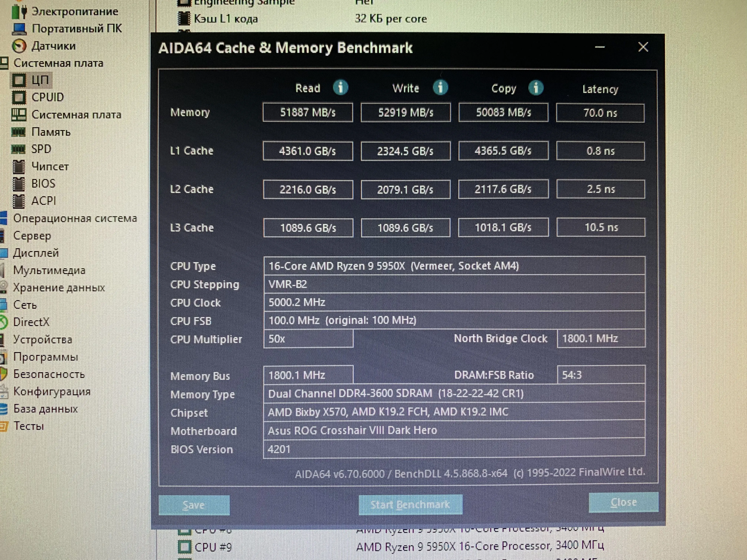Viewport: 747px width, 560px height.
Task: Select the SPD item in sidebar
Action: pyautogui.click(x=41, y=149)
